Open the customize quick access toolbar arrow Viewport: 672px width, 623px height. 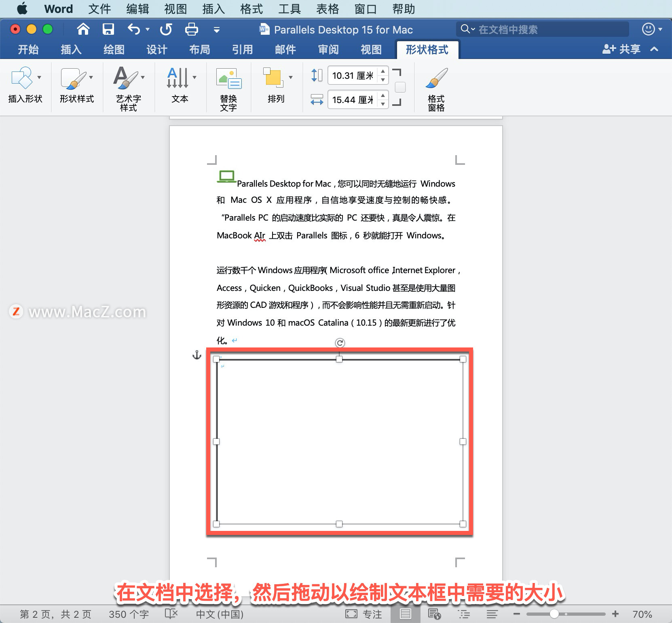217,29
